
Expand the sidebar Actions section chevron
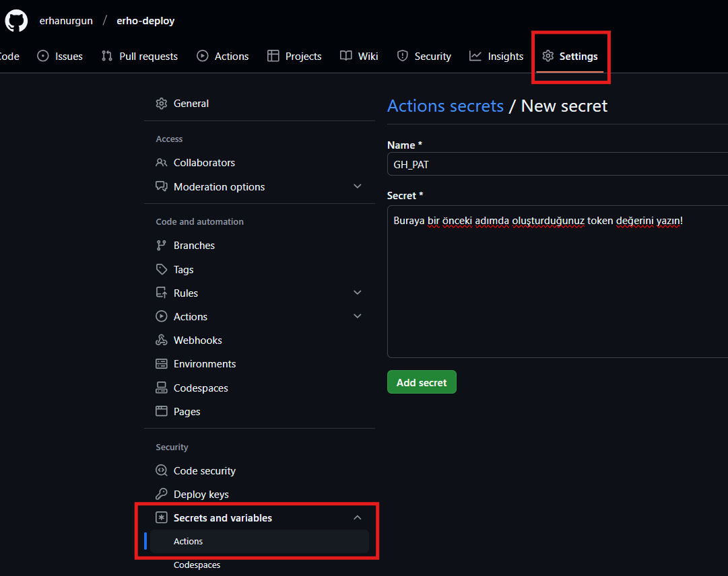[358, 316]
